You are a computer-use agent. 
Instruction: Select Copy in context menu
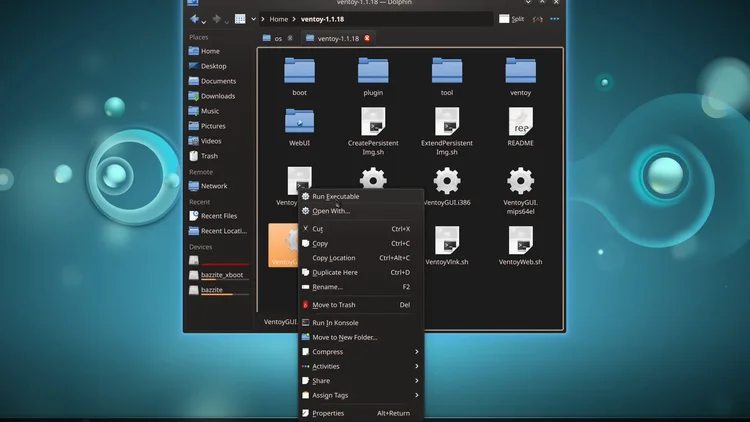click(361, 244)
